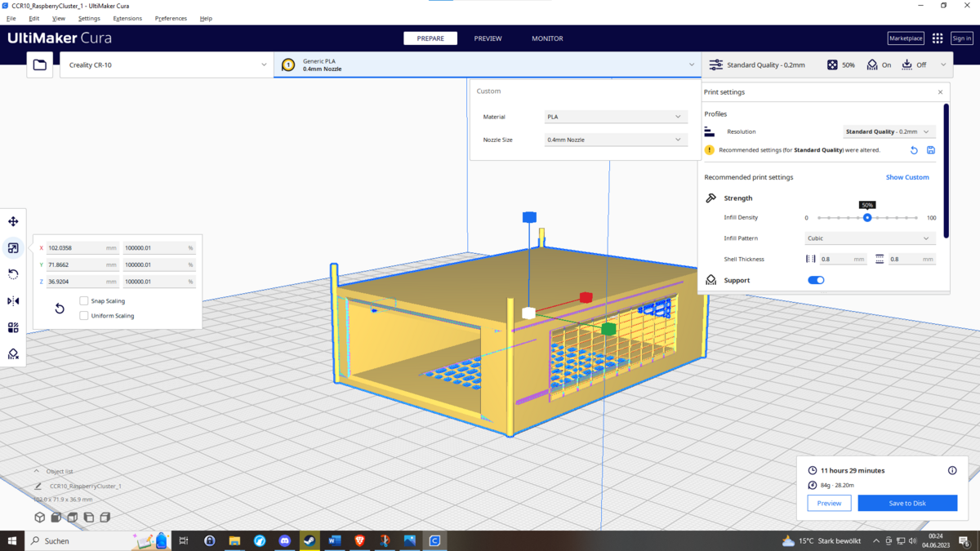Screen dimensions: 980x551
Task: Switch to front view cube icon
Action: (x=56, y=517)
